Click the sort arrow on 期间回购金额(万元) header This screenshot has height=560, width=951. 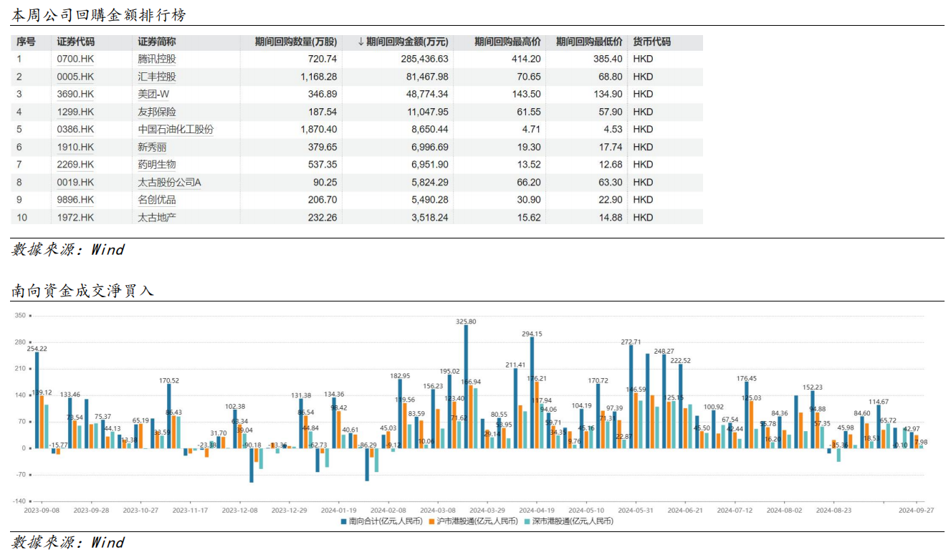point(360,42)
